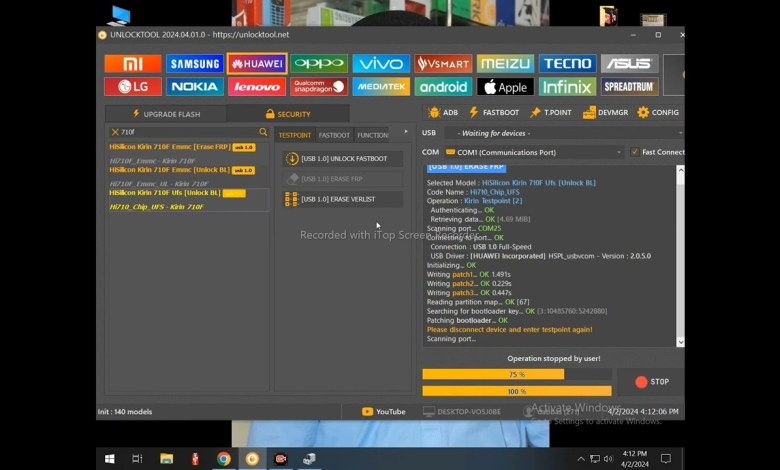
Task: Select the MediaTek chipset tile
Action: [381, 87]
